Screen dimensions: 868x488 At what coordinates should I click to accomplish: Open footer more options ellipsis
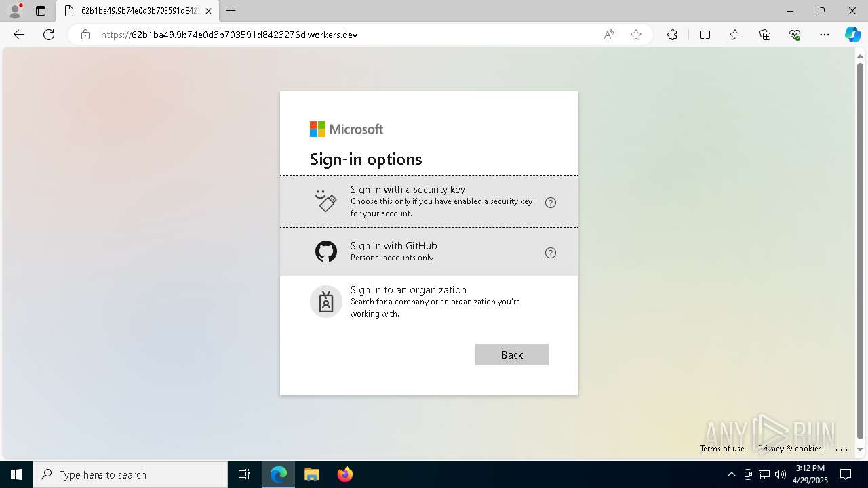click(x=842, y=449)
